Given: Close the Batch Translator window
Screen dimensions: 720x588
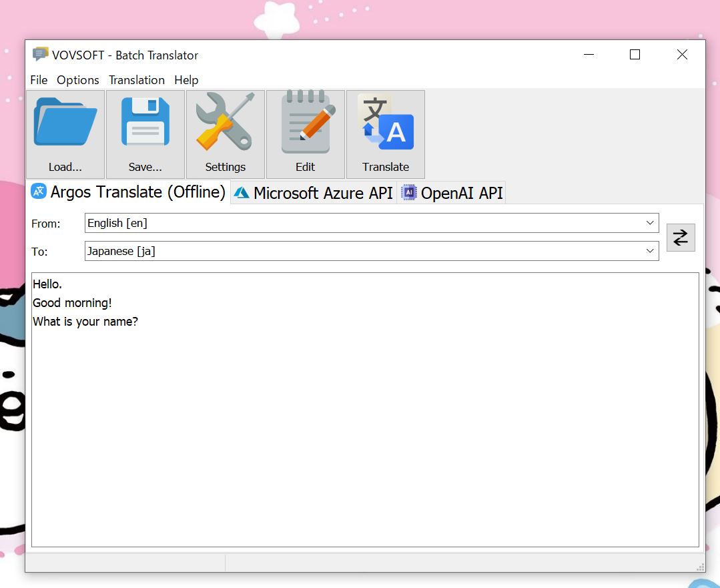Looking at the screenshot, I should tap(682, 54).
